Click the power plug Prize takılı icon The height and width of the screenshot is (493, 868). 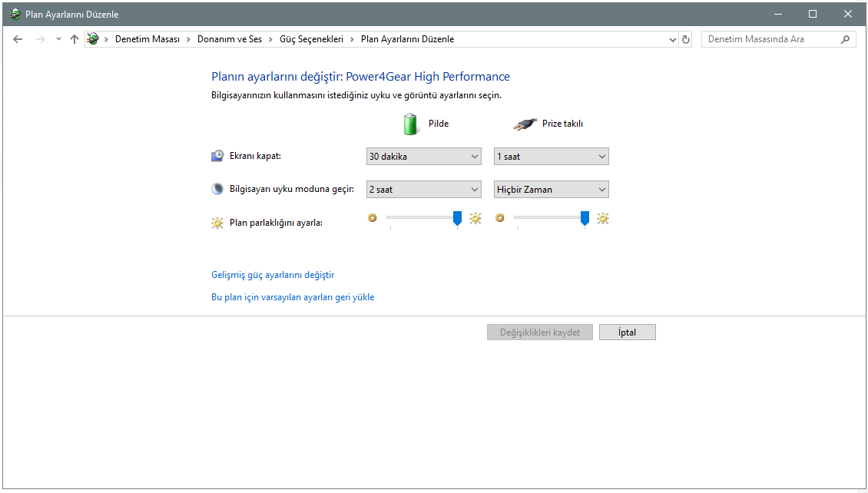tap(524, 124)
